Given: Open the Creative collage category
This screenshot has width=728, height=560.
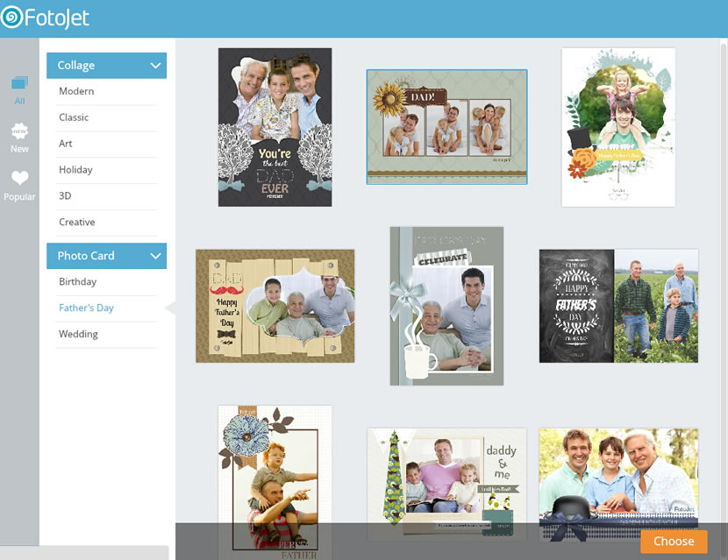Looking at the screenshot, I should [77, 223].
